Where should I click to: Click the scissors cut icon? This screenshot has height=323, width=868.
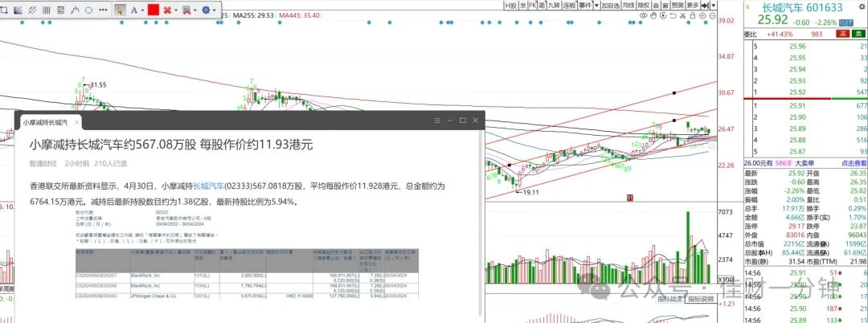click(682, 15)
